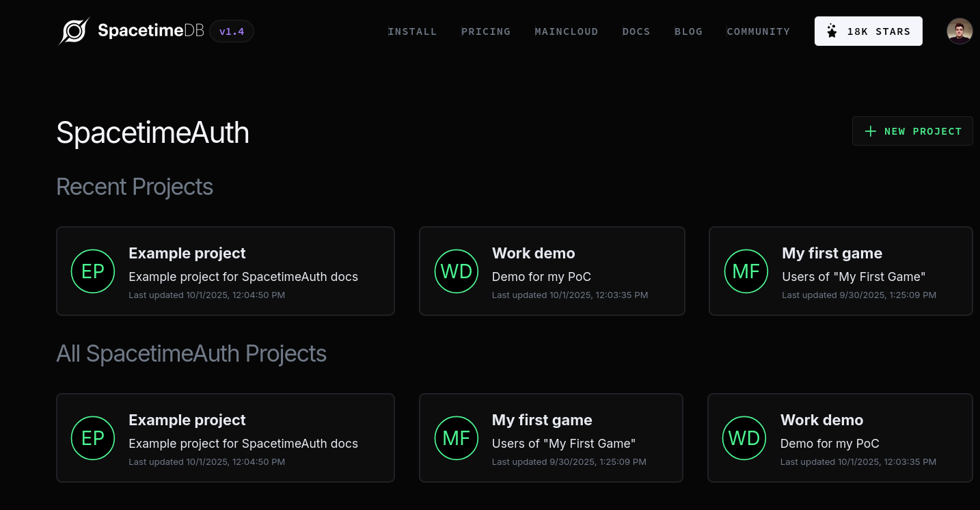Select the MF avatar on My first game
This screenshot has height=510, width=980.
746,271
